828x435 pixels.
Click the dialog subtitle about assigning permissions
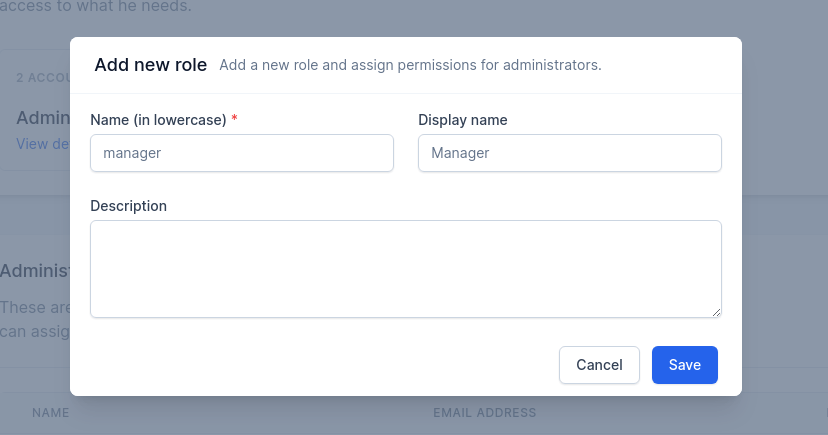coord(410,65)
